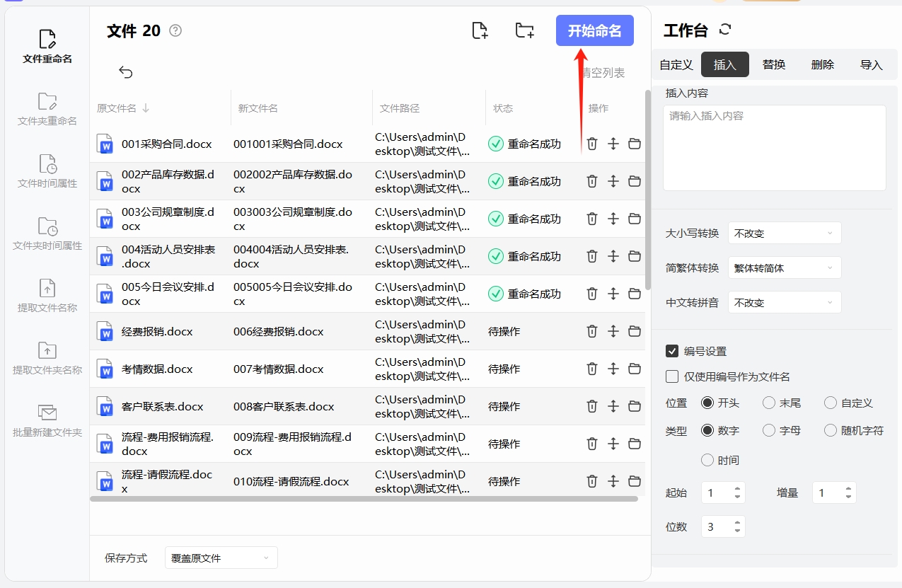This screenshot has height=588, width=902.
Task: Click the horizontal scrollbar of file list
Action: tap(364, 498)
